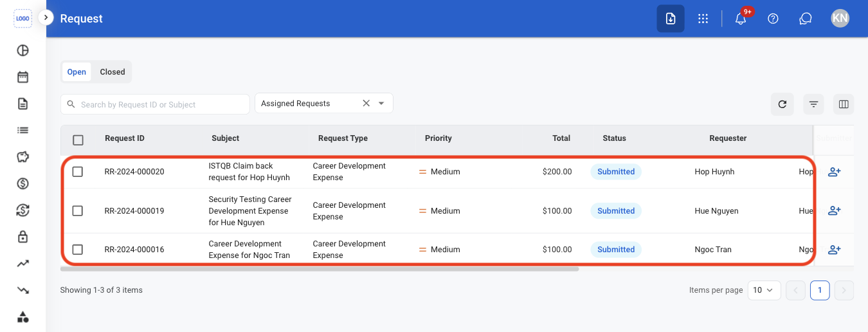Clear the Assigned Requests filter
Screen dimensions: 868x332
(x=366, y=103)
